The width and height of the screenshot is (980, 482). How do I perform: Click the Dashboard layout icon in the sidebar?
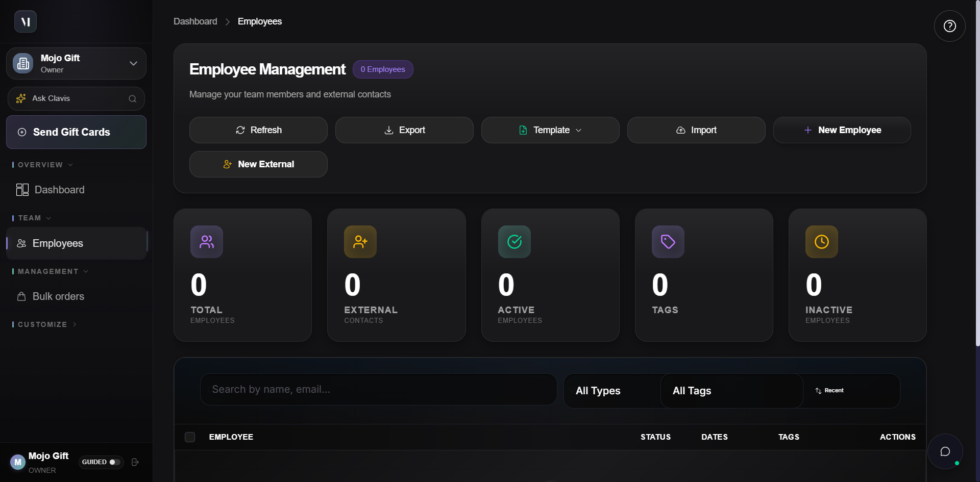pos(22,190)
